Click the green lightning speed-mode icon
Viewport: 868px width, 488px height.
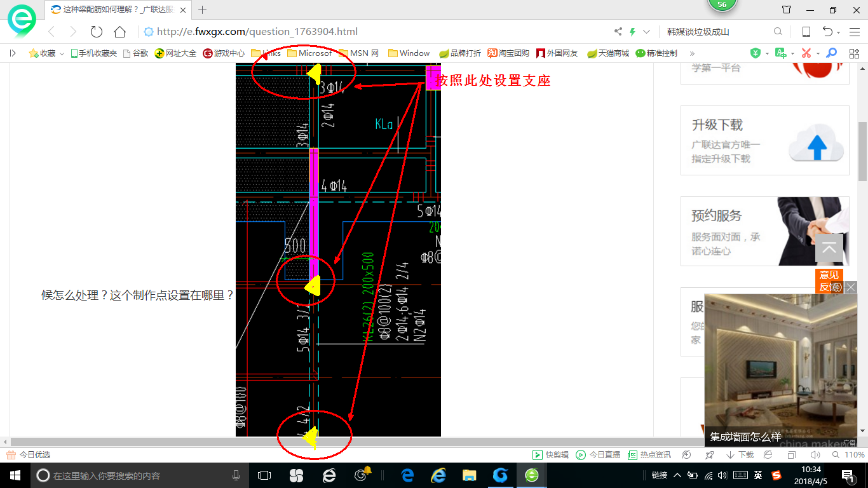[x=632, y=32]
